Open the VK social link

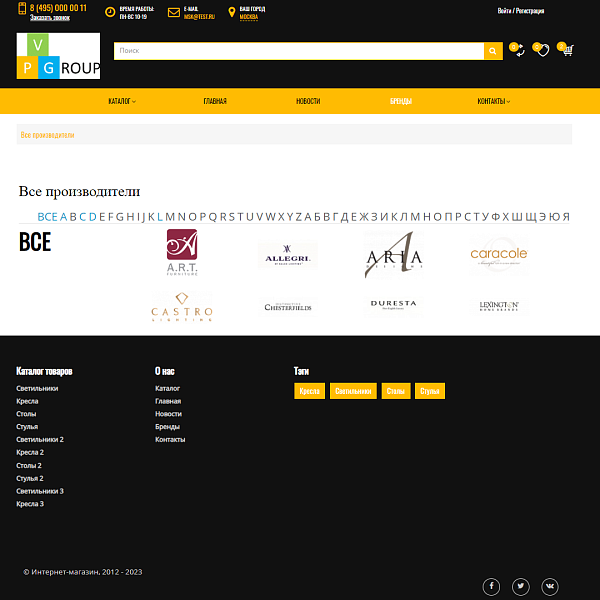point(550,587)
